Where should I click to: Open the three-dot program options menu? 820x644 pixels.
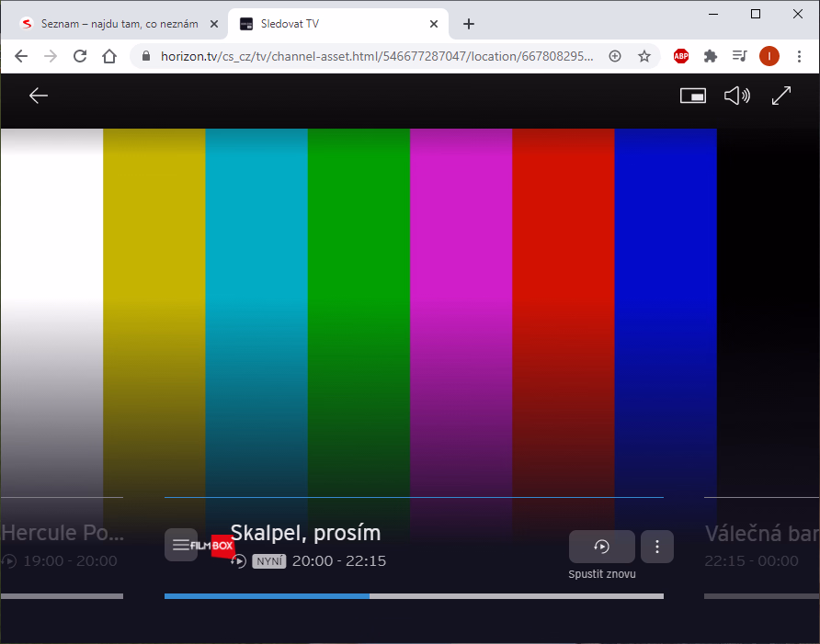657,547
